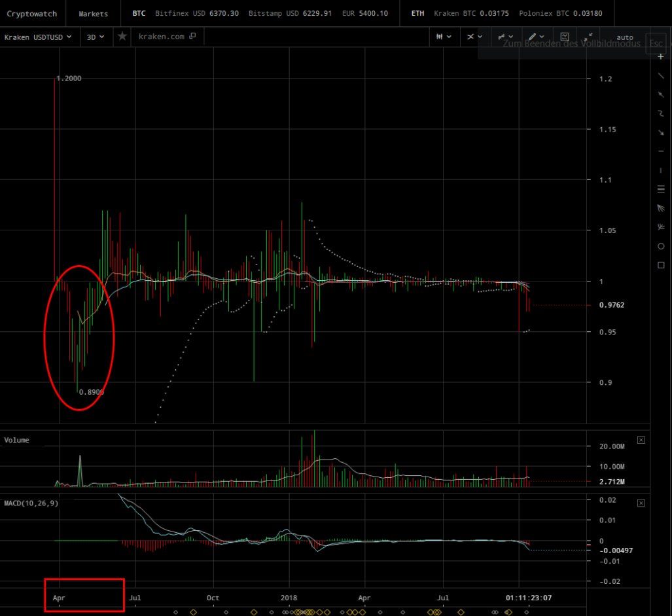Viewport: 672px width, 616px height.
Task: Select the circle drawing tool
Action: coord(661,246)
